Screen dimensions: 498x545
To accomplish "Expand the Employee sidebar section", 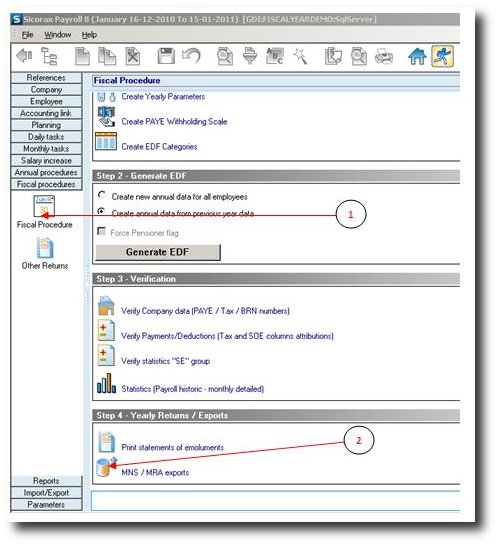I will [46, 101].
